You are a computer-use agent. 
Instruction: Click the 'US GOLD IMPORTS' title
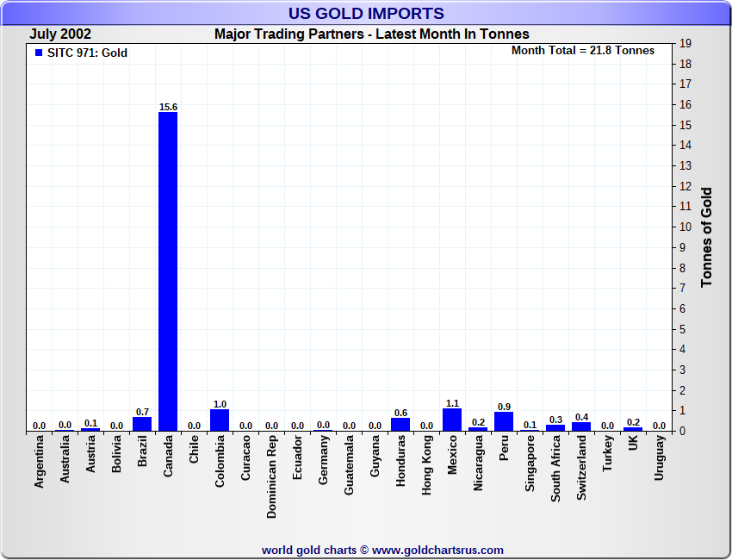366,14
